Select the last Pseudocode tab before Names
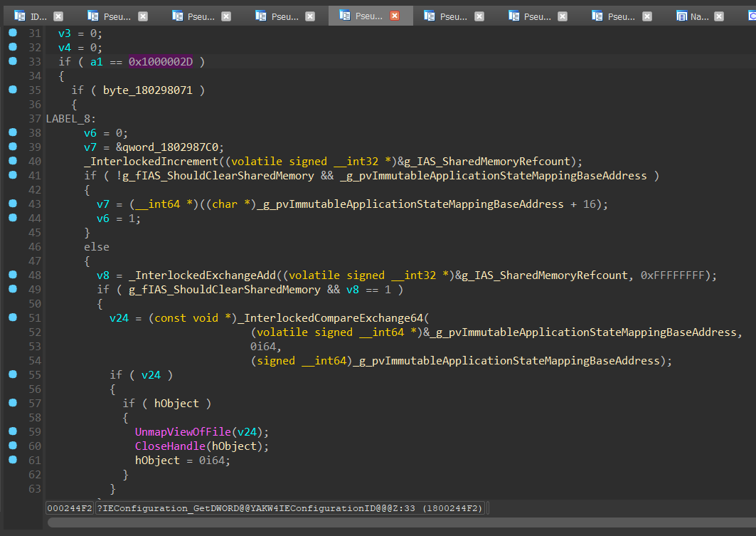Image resolution: width=756 pixels, height=536 pixels. [622, 16]
